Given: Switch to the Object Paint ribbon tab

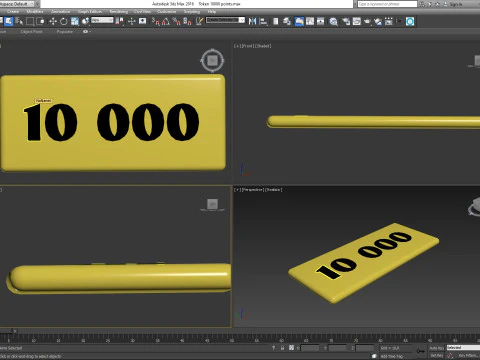Looking at the screenshot, I should (31, 32).
